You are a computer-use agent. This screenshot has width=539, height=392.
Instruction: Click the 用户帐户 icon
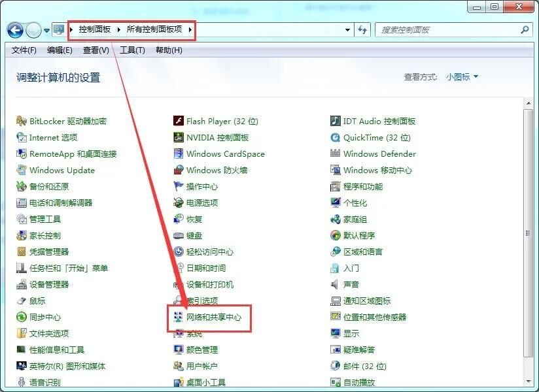[179, 367]
